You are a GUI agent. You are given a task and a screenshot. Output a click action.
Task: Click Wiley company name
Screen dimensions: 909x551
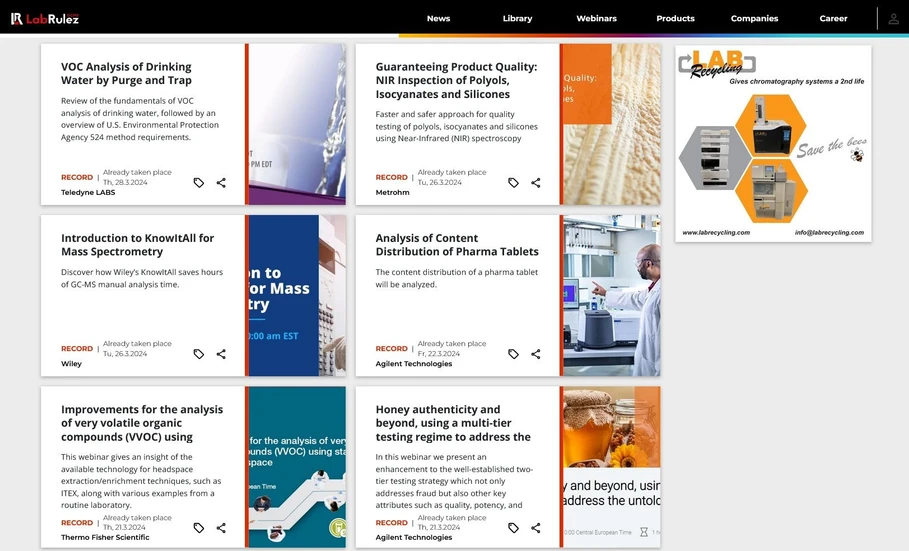click(71, 364)
